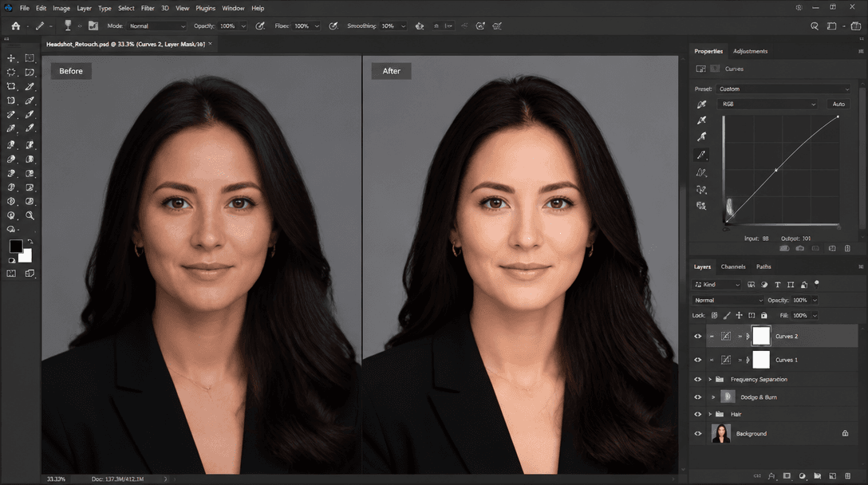Select the Crop tool
868x485 pixels.
[11, 86]
